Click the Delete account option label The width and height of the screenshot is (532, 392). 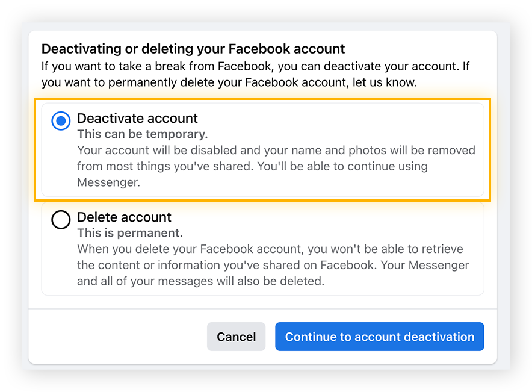click(124, 217)
